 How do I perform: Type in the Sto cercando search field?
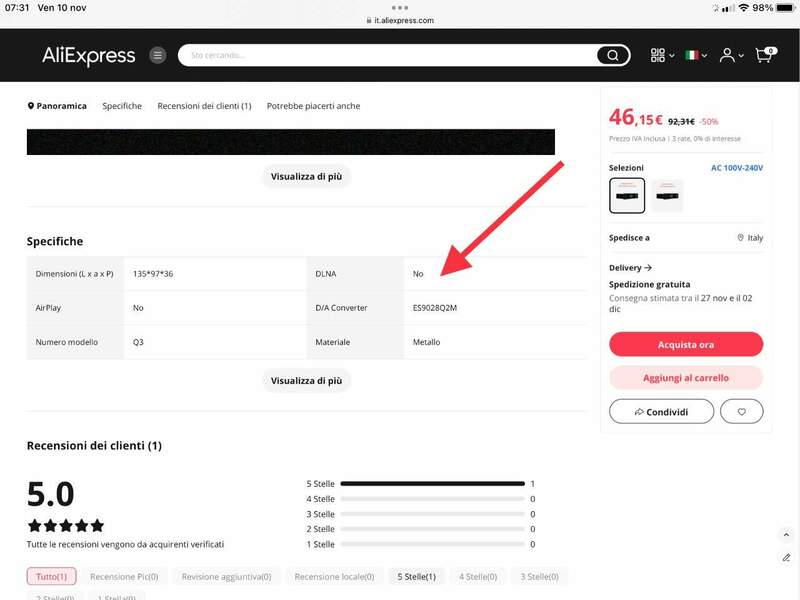click(390, 55)
